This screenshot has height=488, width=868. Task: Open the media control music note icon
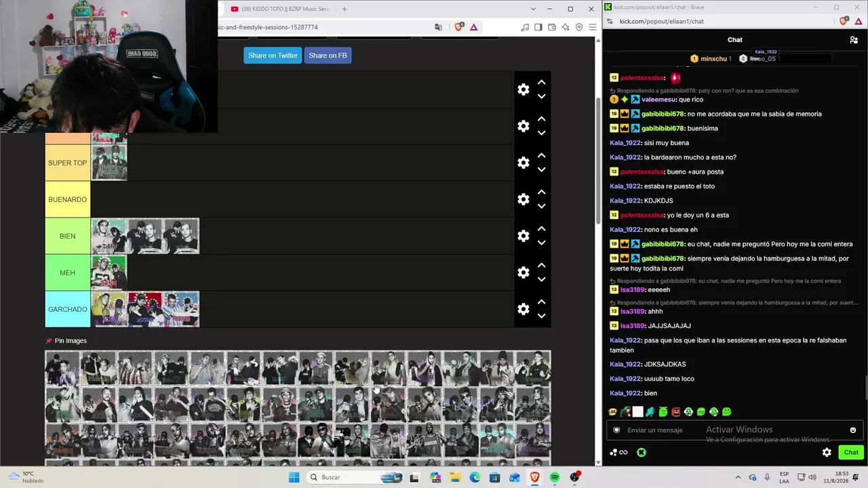(x=525, y=27)
